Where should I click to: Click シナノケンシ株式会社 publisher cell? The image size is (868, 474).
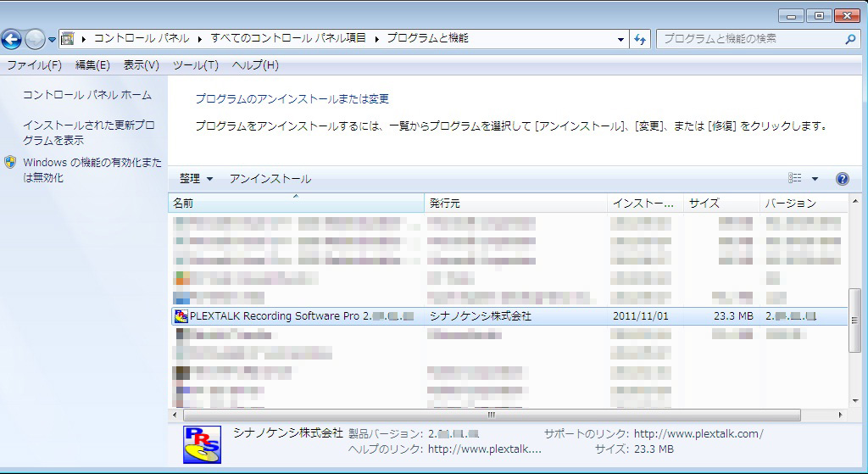click(481, 316)
